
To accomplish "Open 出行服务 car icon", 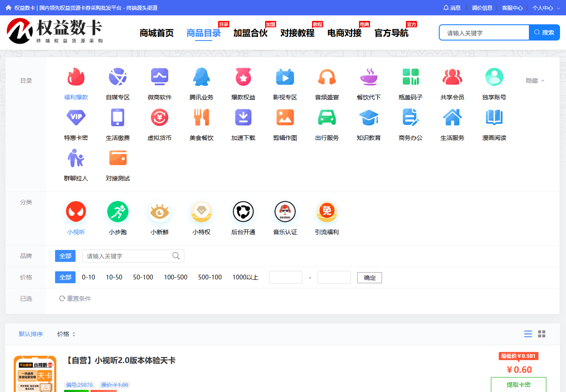I will click(327, 117).
